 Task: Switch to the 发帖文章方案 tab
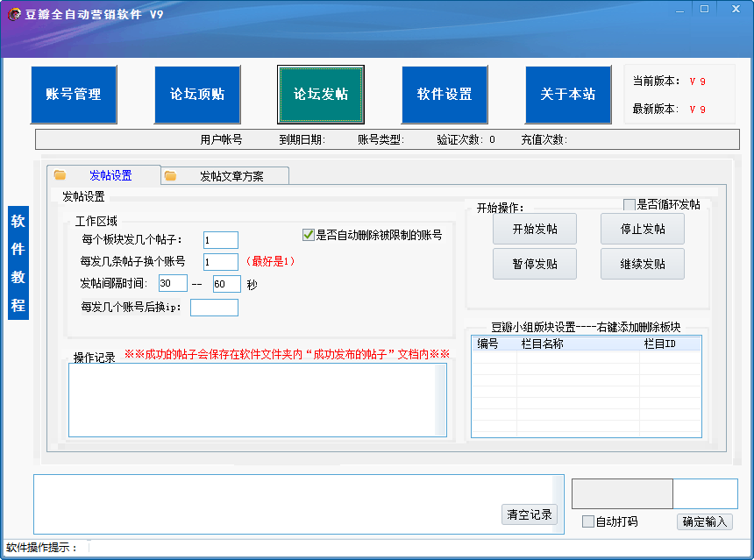pyautogui.click(x=231, y=176)
